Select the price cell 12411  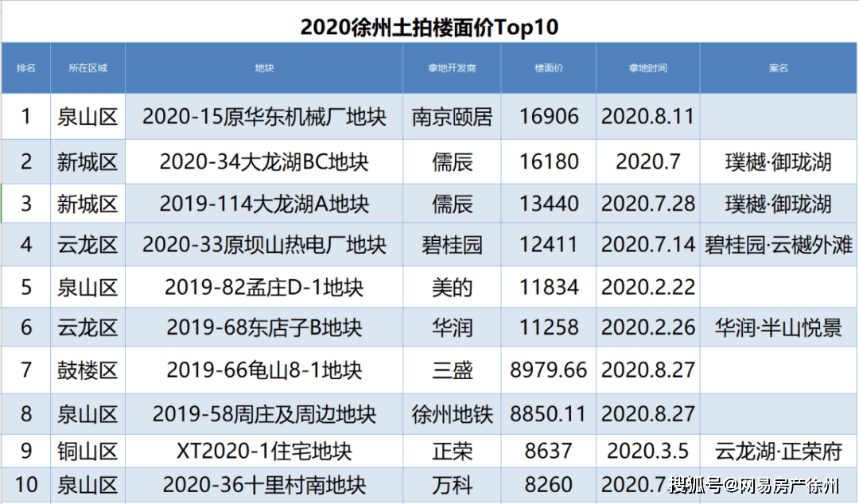point(548,244)
